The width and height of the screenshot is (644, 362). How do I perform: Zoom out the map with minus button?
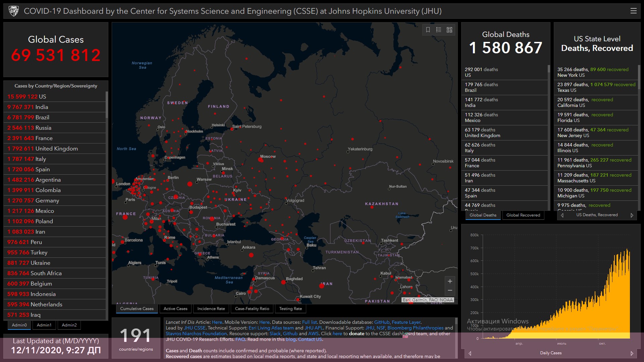(450, 290)
